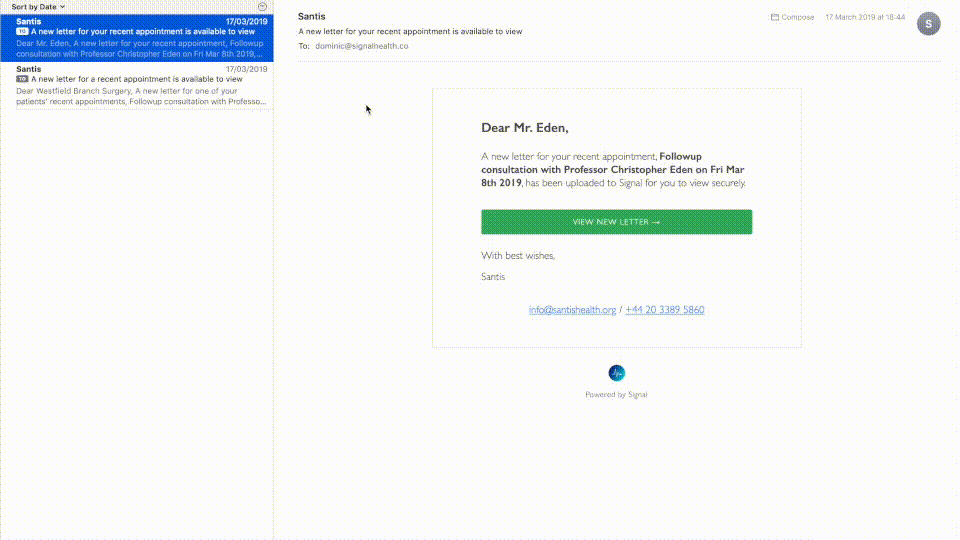Click the +44 20 3389 5860 phone link

tap(665, 310)
